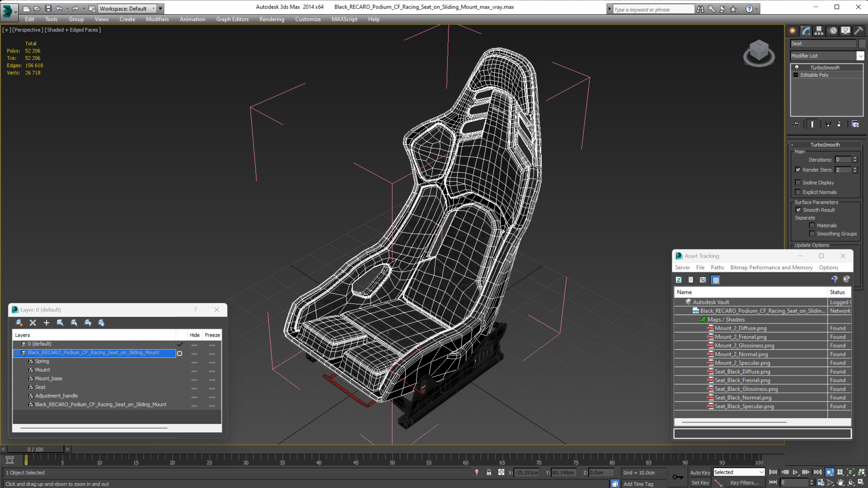This screenshot has width=868, height=488.
Task: Open the MAXScript menu
Action: 344,19
